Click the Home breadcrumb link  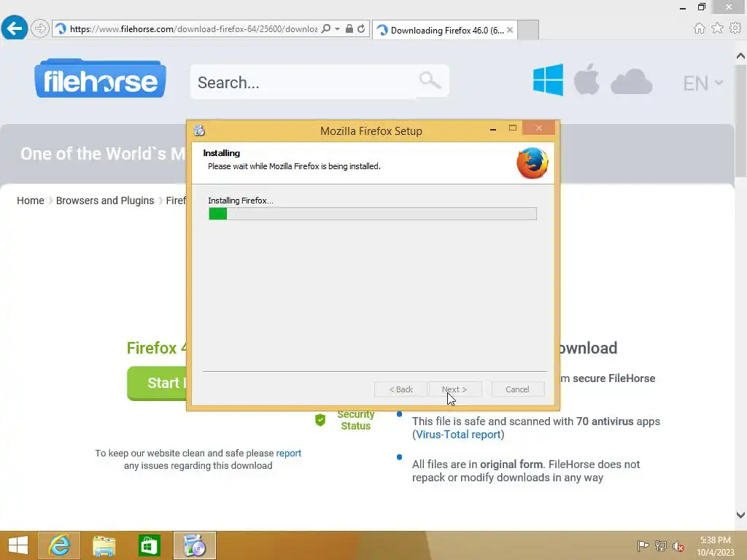tap(31, 201)
